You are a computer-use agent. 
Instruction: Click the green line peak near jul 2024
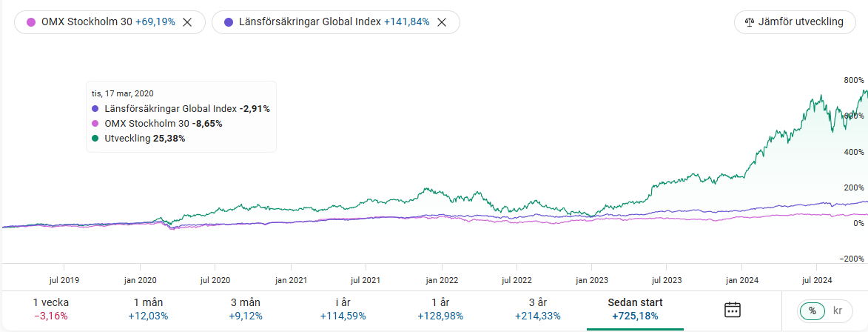point(821,96)
